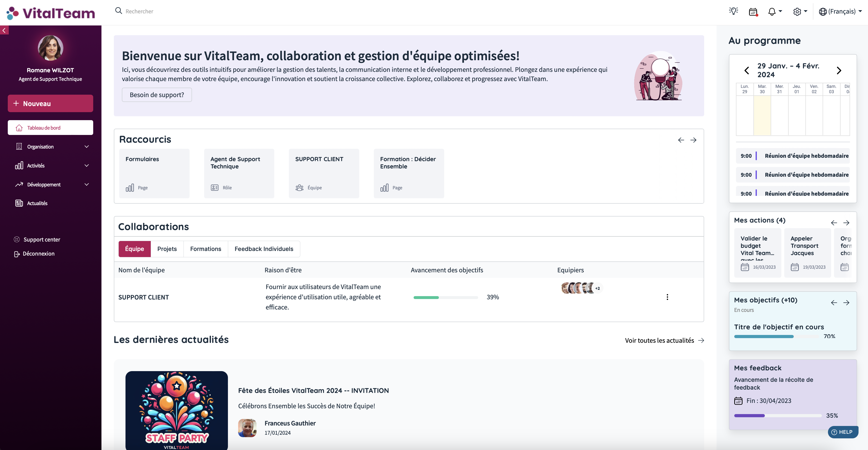
Task: Open the Support center from the sidebar
Action: (x=42, y=239)
